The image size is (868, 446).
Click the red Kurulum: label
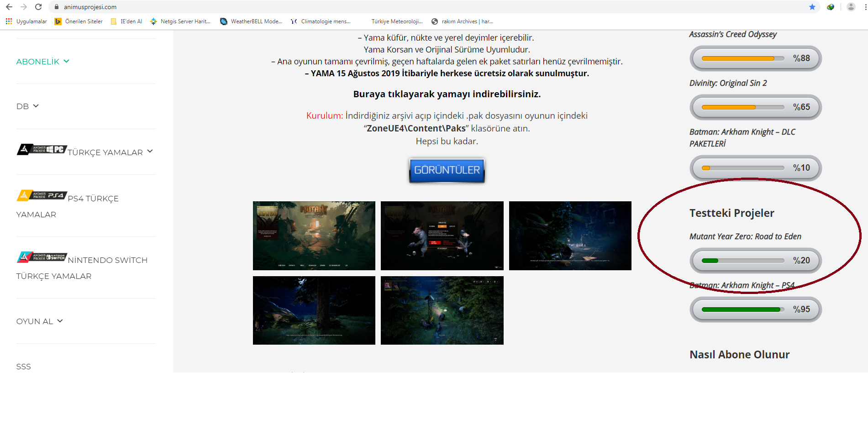325,116
